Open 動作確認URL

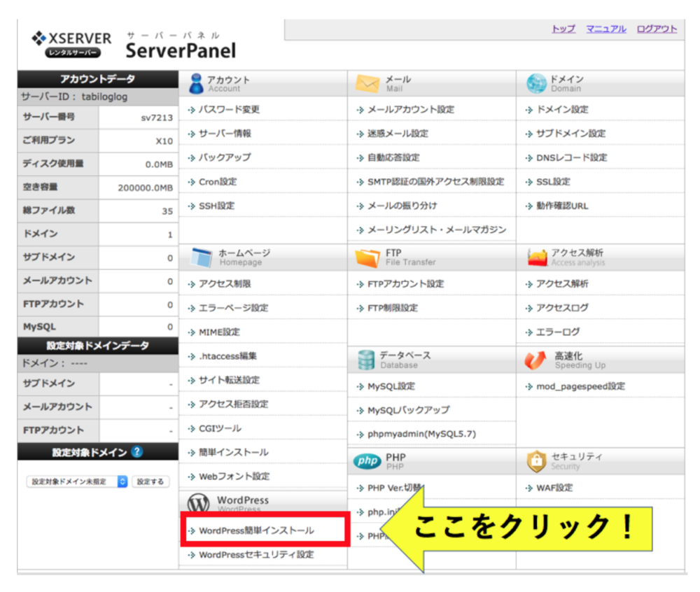point(562,206)
